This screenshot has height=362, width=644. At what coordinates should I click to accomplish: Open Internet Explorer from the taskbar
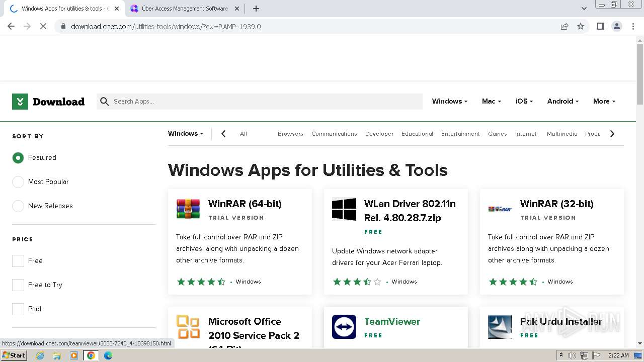(x=40, y=355)
